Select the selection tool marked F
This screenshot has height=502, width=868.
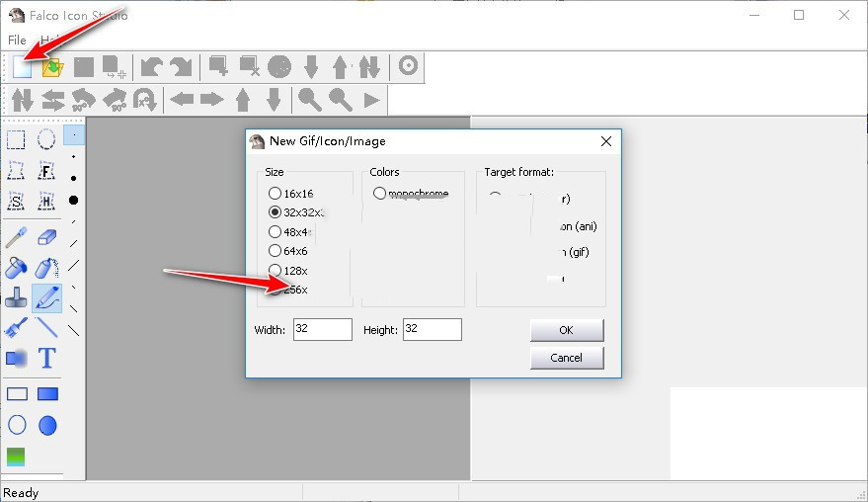tap(46, 171)
